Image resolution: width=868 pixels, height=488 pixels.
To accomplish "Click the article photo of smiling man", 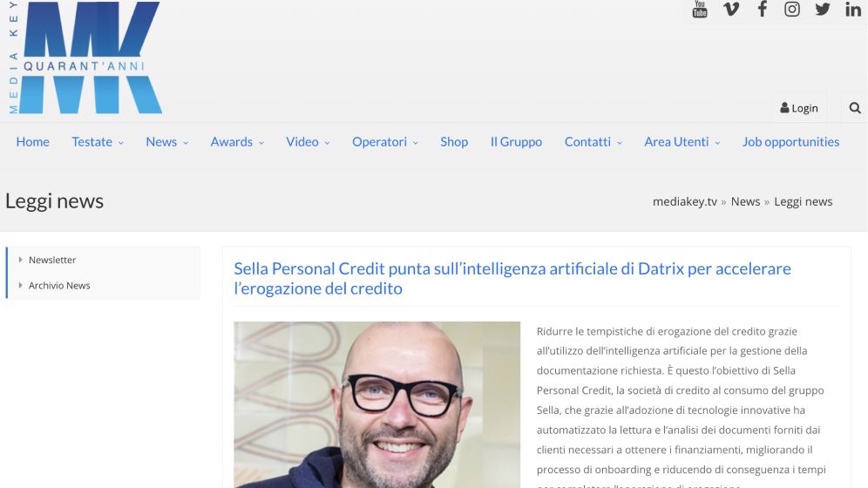I will coord(377,404).
